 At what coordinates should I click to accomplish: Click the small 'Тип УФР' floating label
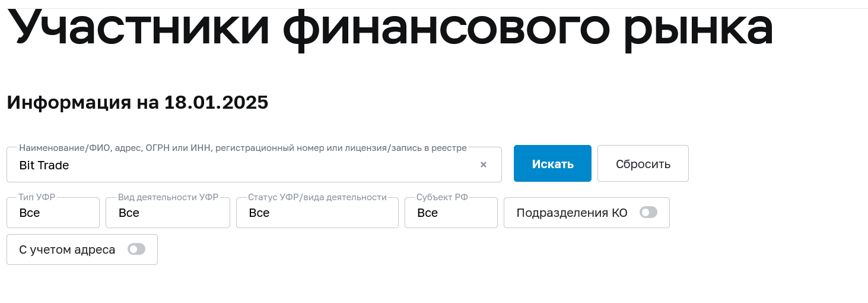click(37, 197)
